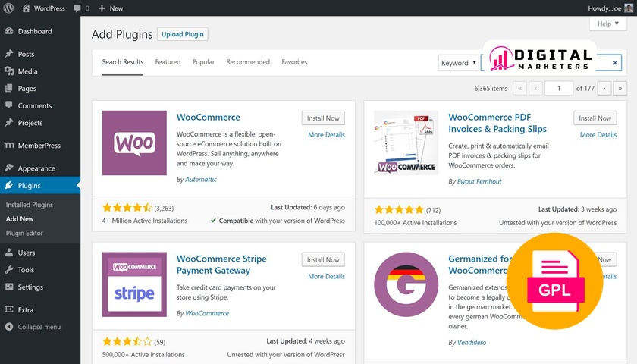Click the Comments icon in sidebar

tap(9, 105)
